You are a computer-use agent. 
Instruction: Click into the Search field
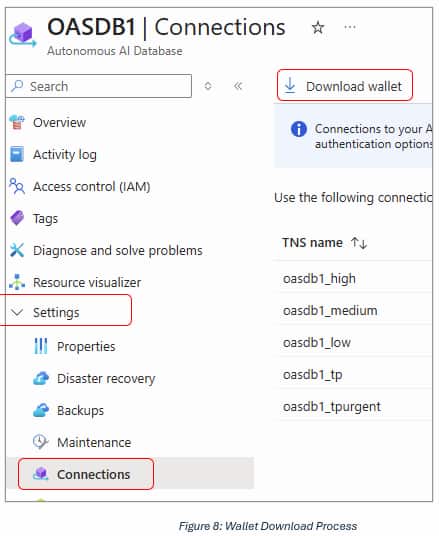(x=99, y=86)
